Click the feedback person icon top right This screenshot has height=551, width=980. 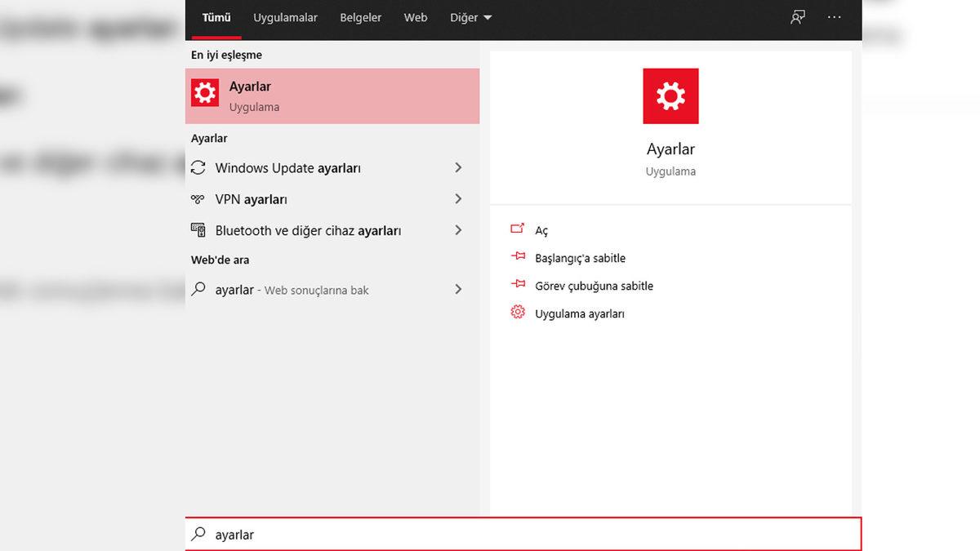coord(797,16)
